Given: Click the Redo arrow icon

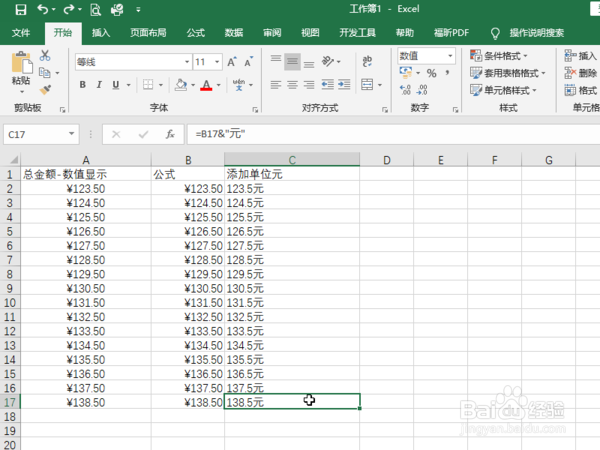Looking at the screenshot, I should click(69, 9).
